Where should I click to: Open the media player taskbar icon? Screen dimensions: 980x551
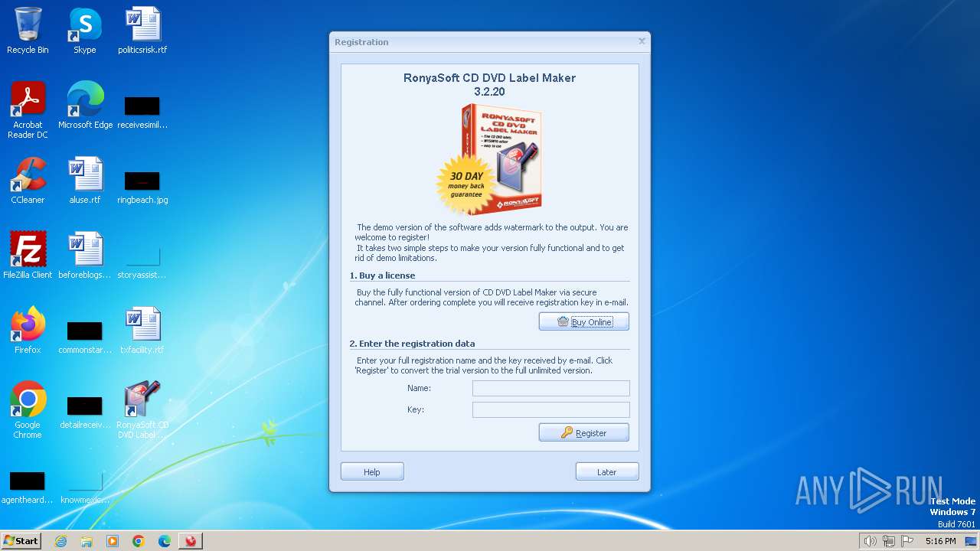click(x=113, y=541)
